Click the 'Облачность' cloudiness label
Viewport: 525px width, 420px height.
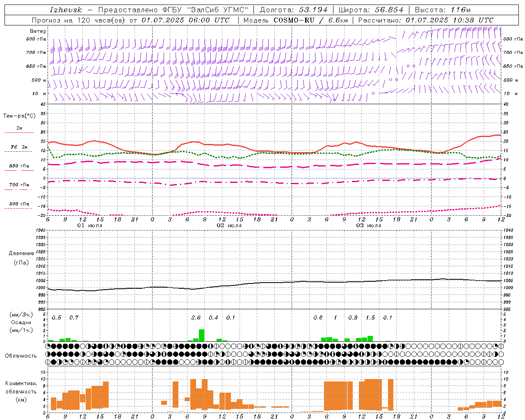pos(21,356)
